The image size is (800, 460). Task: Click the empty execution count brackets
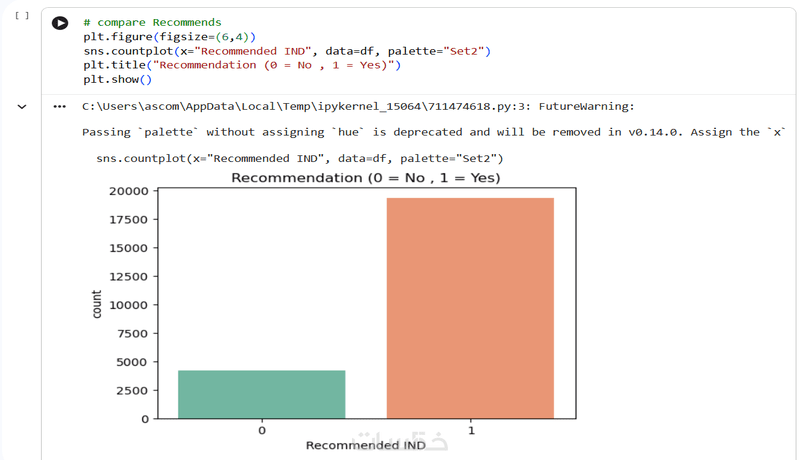[x=21, y=15]
